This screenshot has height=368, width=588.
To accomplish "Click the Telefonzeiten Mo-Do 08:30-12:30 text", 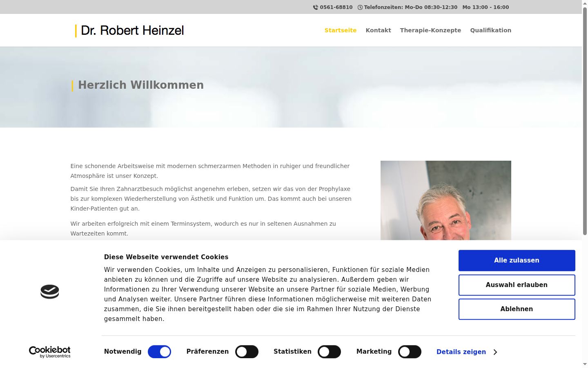I will click(410, 7).
